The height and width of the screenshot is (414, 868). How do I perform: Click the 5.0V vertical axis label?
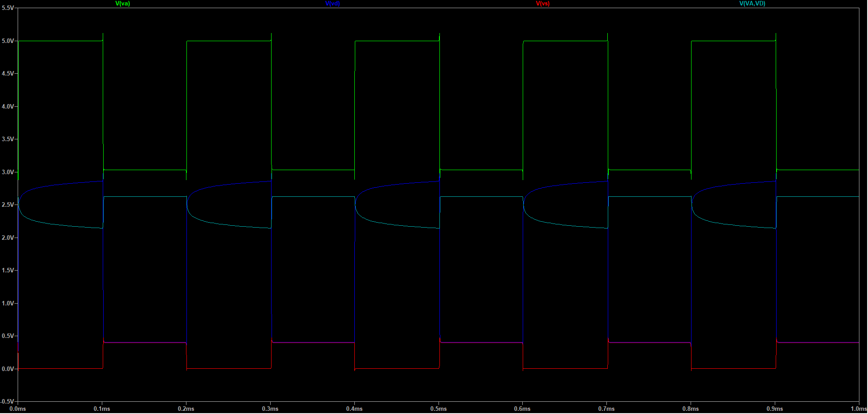[8, 41]
